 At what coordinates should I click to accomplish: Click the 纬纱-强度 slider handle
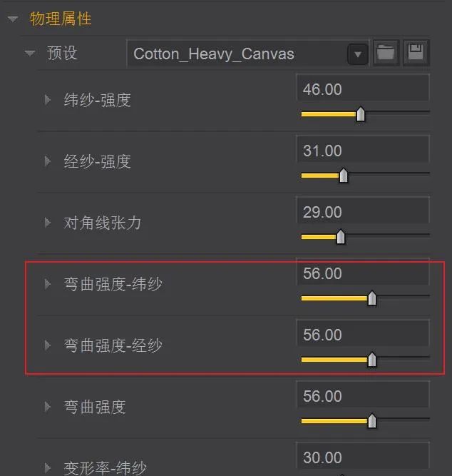point(360,114)
